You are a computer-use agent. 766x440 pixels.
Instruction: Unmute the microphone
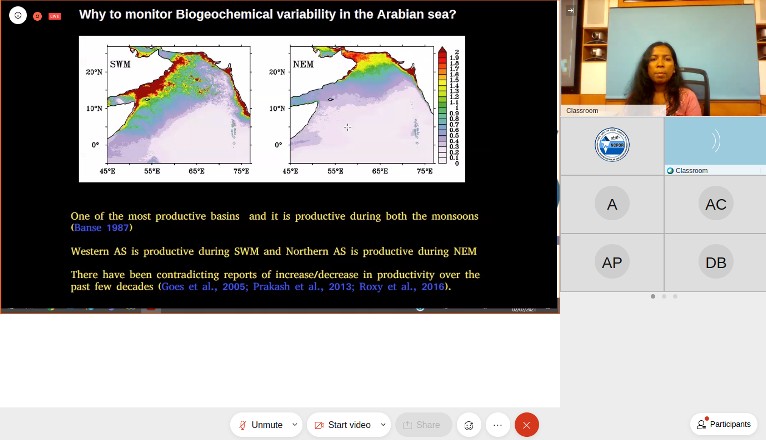[260, 425]
